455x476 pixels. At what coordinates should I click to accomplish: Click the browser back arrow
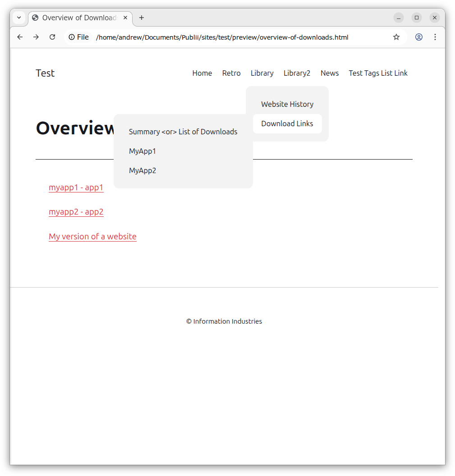pos(20,37)
